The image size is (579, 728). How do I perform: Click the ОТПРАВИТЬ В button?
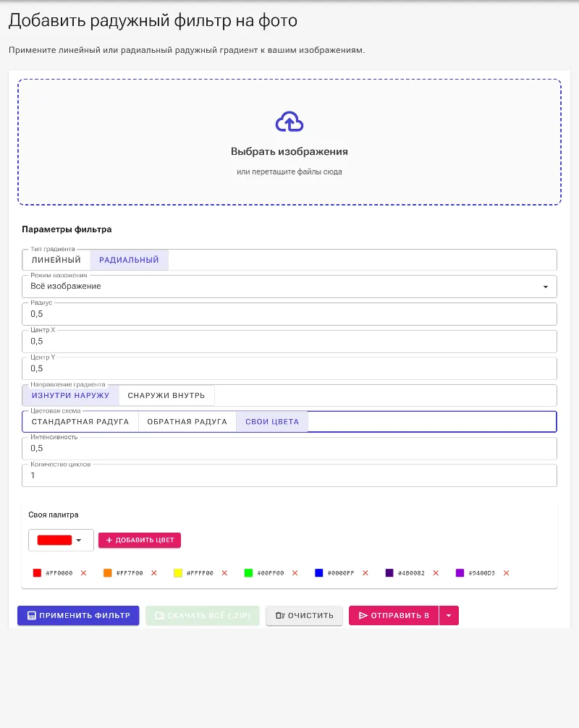[394, 616]
